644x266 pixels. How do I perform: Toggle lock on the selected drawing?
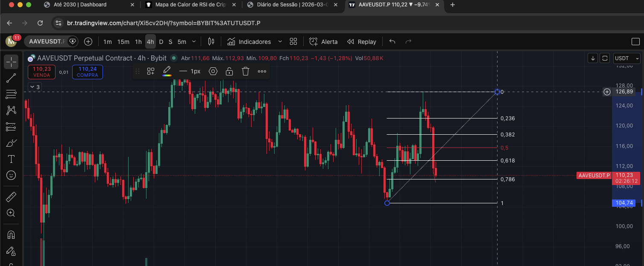point(229,71)
